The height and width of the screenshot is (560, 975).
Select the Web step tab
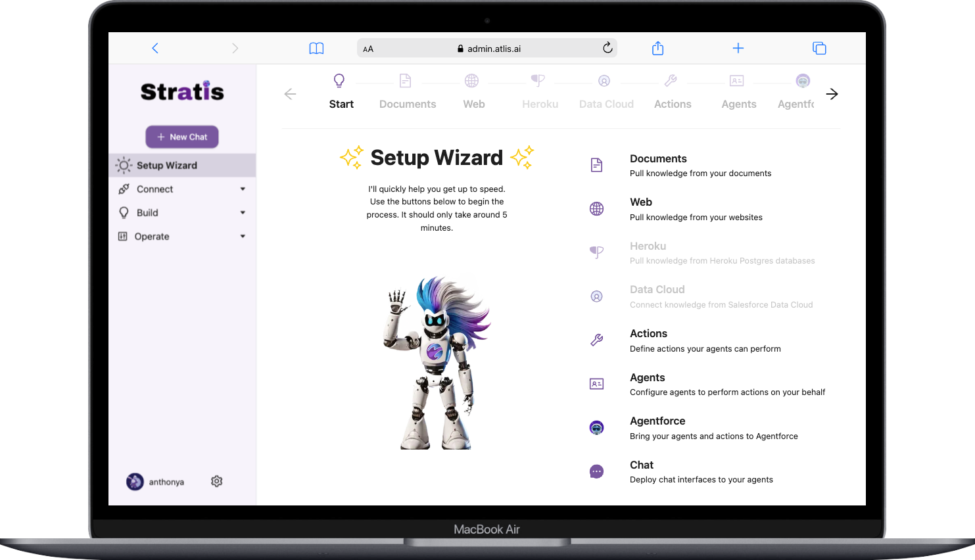click(473, 93)
